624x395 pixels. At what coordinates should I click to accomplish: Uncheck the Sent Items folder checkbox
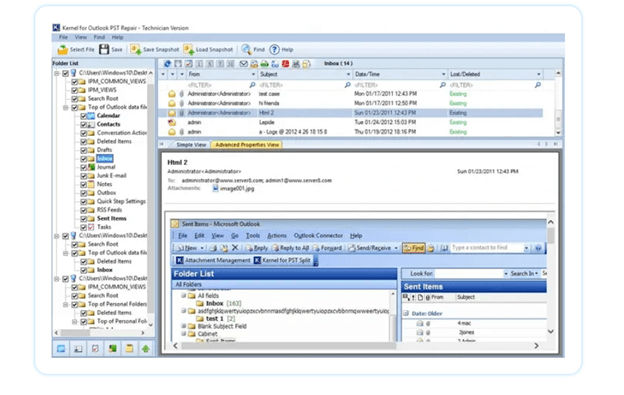pos(84,219)
